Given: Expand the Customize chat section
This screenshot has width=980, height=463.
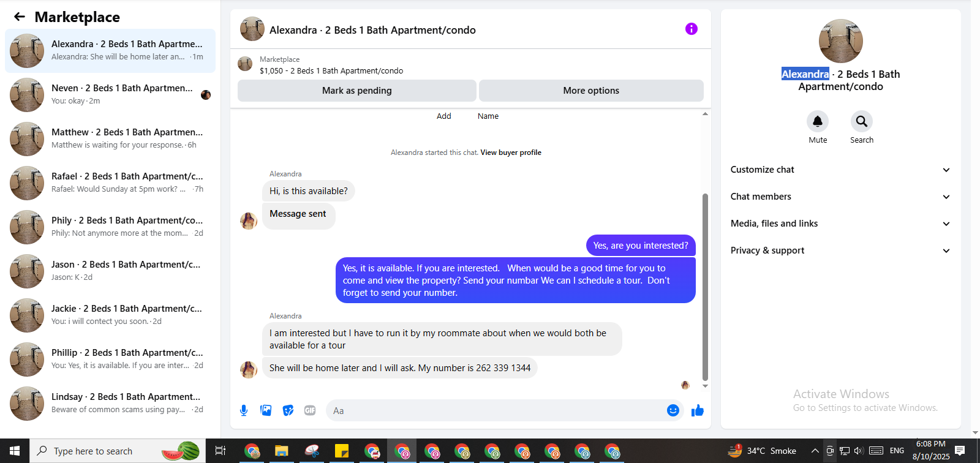Looking at the screenshot, I should [840, 170].
